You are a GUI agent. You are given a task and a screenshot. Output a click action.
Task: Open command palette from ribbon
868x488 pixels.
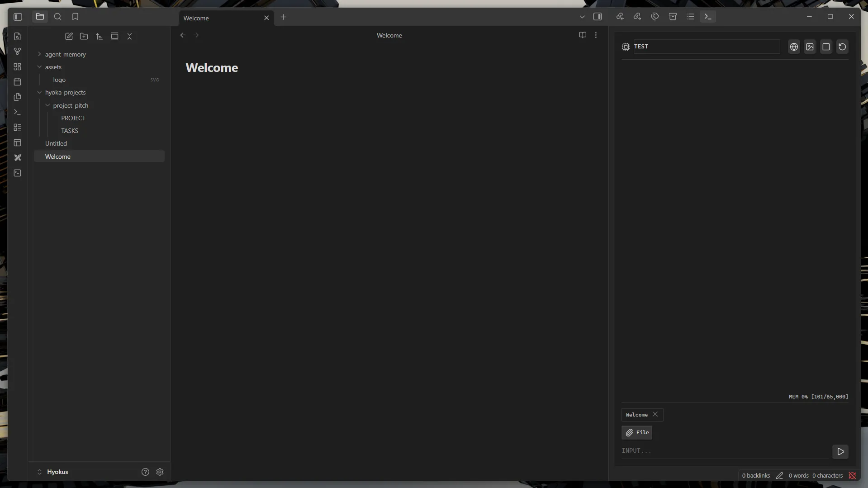(x=18, y=112)
